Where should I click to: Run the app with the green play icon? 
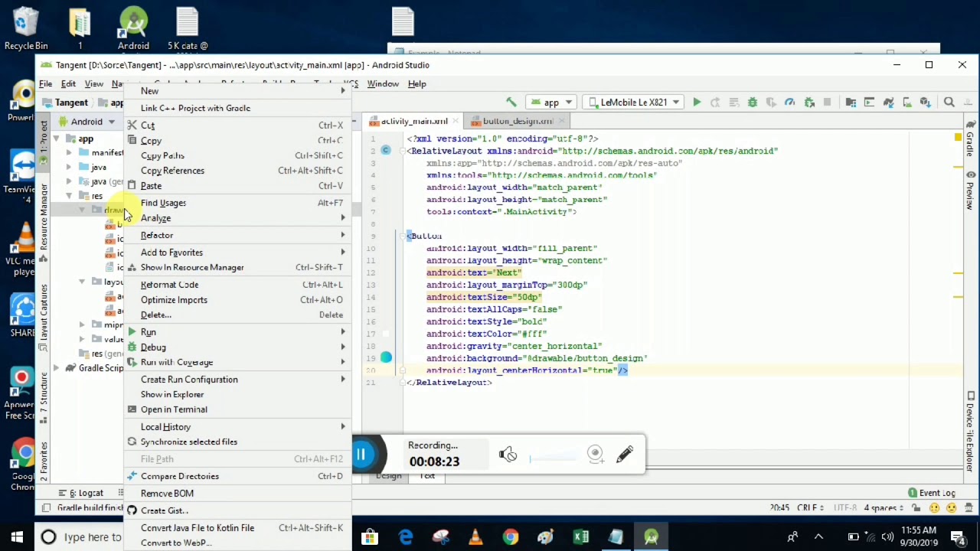697,102
